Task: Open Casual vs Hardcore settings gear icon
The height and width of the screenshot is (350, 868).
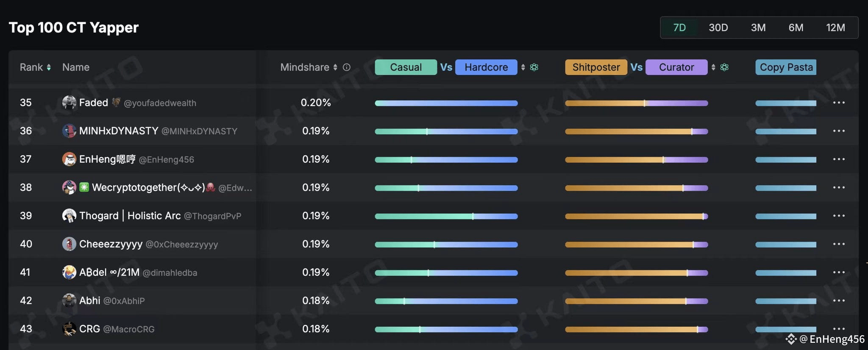Action: [534, 67]
